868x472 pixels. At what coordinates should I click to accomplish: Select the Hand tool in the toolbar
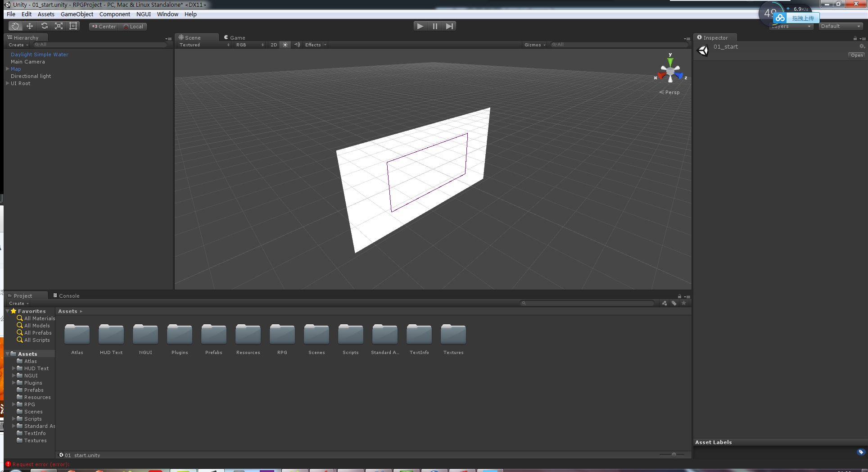15,26
